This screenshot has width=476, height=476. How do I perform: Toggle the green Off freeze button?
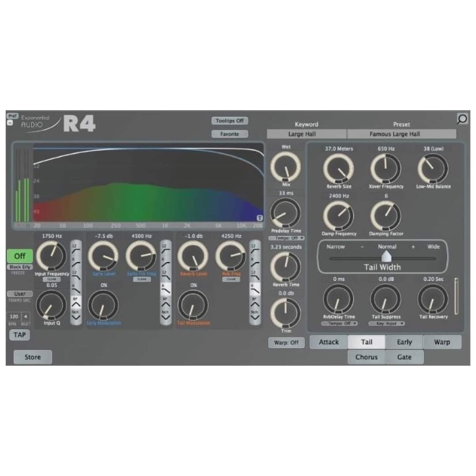[x=20, y=256]
